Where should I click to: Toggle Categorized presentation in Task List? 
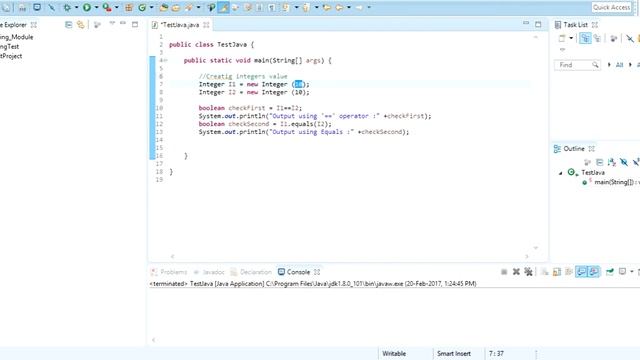pyautogui.click(x=585, y=38)
